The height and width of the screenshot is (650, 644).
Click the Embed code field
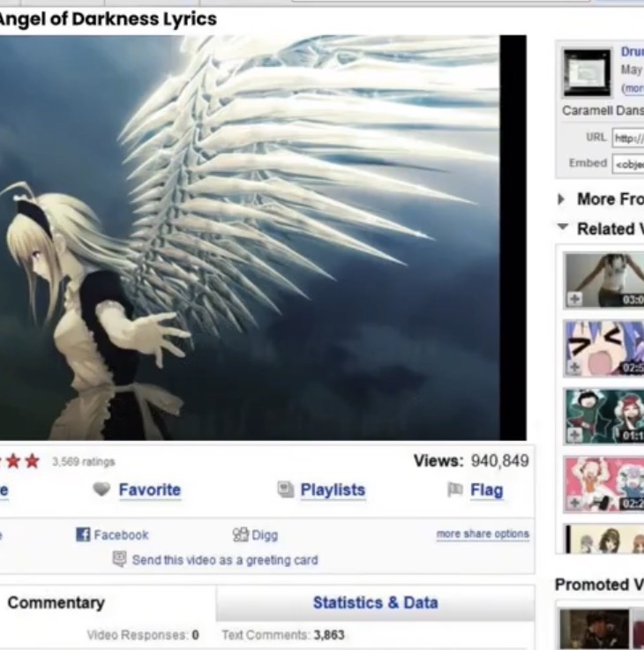click(x=628, y=164)
